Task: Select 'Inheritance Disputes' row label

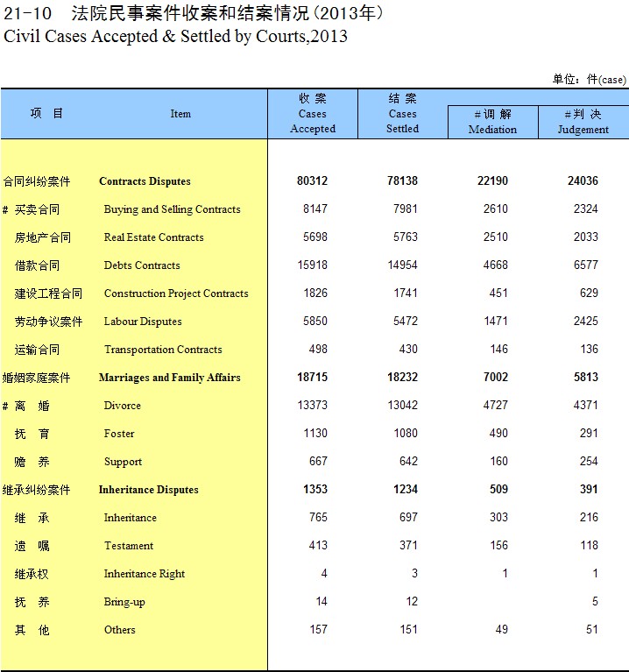Action: [x=149, y=490]
